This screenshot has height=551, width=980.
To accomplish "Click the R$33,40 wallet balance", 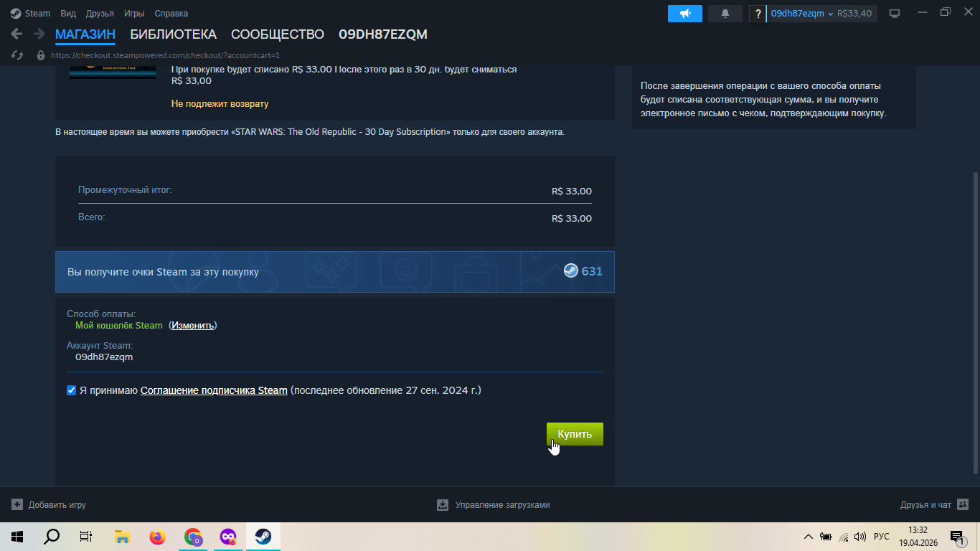I will (x=854, y=14).
